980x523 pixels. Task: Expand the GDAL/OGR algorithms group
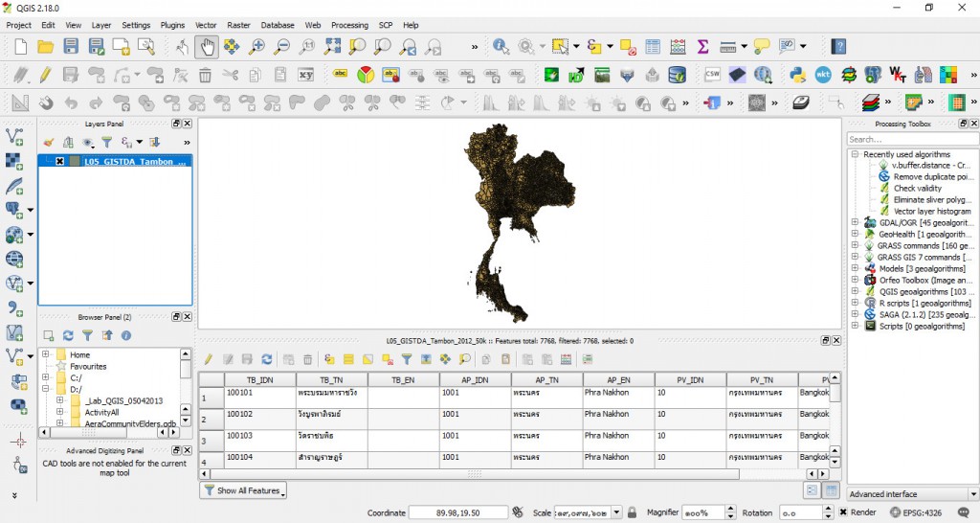tap(855, 223)
